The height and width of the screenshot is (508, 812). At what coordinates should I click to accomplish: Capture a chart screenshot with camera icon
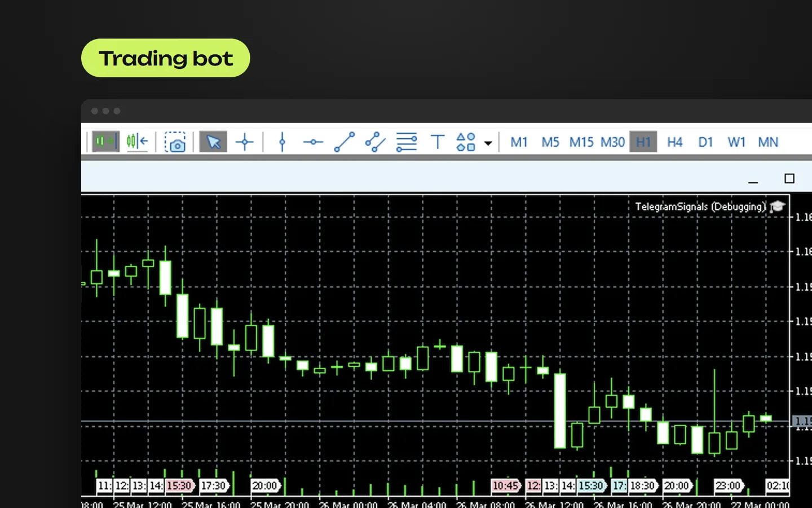[x=175, y=142]
